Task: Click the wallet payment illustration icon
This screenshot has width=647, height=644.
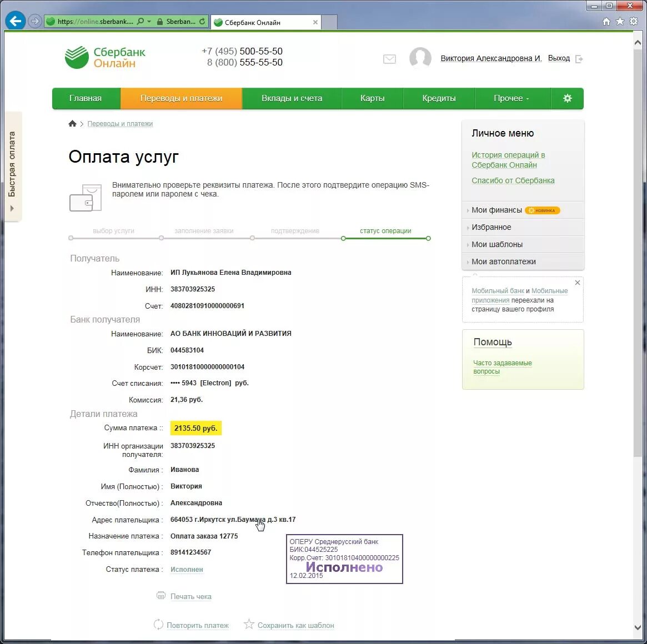Action: click(x=86, y=198)
